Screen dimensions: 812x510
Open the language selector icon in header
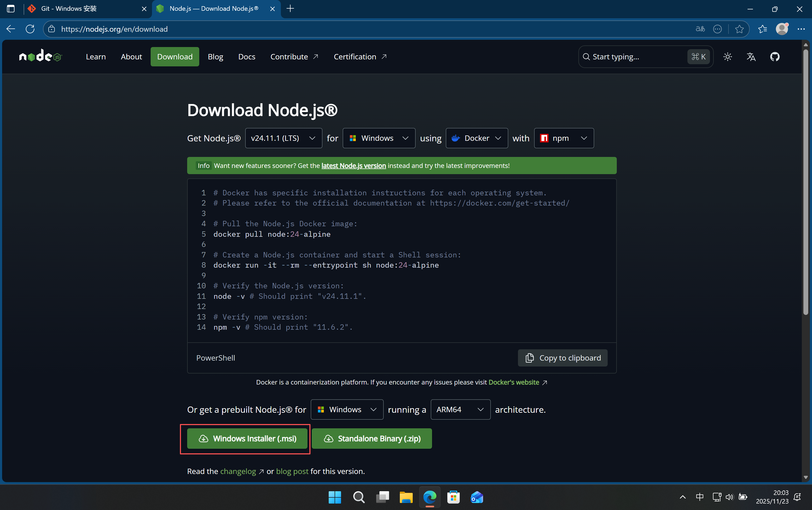coord(751,57)
